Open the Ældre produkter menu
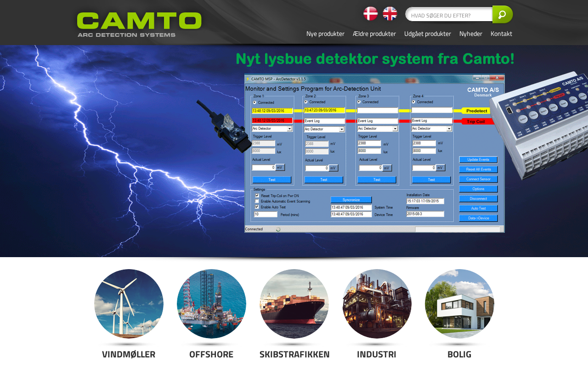This screenshot has height=368, width=588. [x=374, y=34]
